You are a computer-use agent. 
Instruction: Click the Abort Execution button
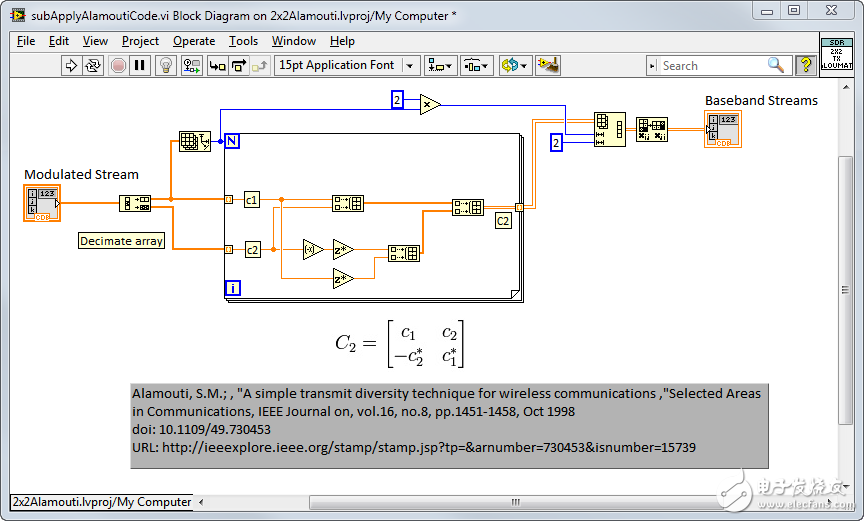pyautogui.click(x=118, y=66)
